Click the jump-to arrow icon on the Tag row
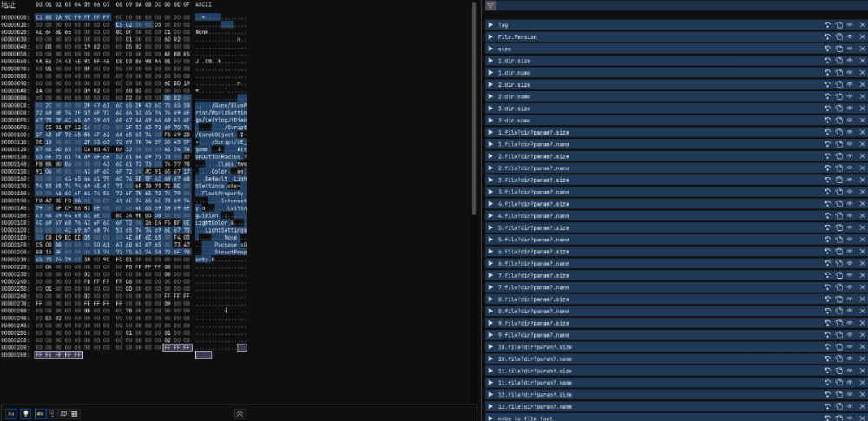 pyautogui.click(x=827, y=26)
